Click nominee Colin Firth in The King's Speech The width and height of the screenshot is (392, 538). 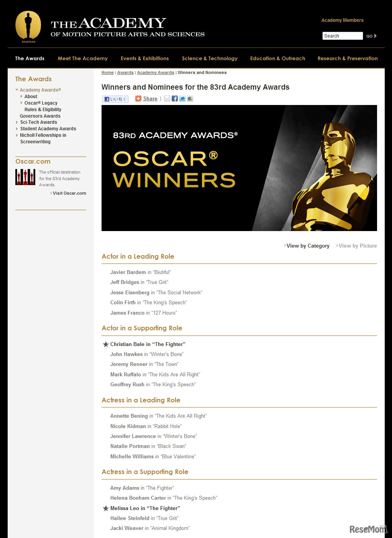[149, 302]
